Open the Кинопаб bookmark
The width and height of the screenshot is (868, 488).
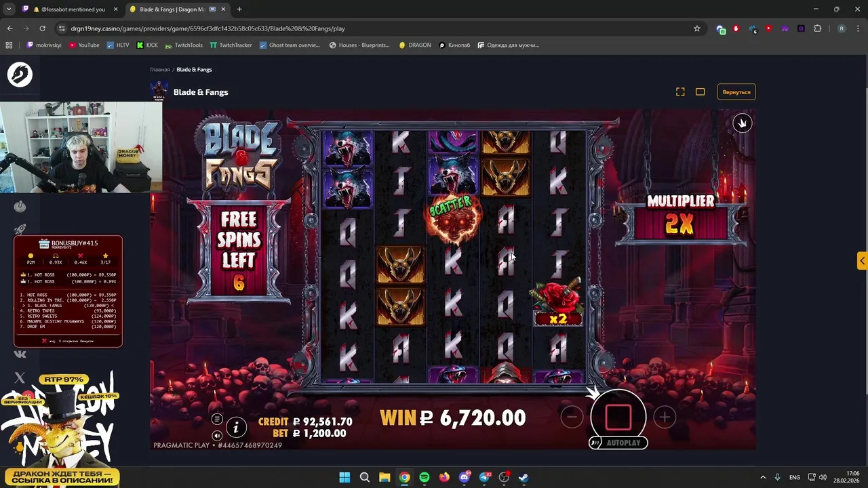[454, 45]
